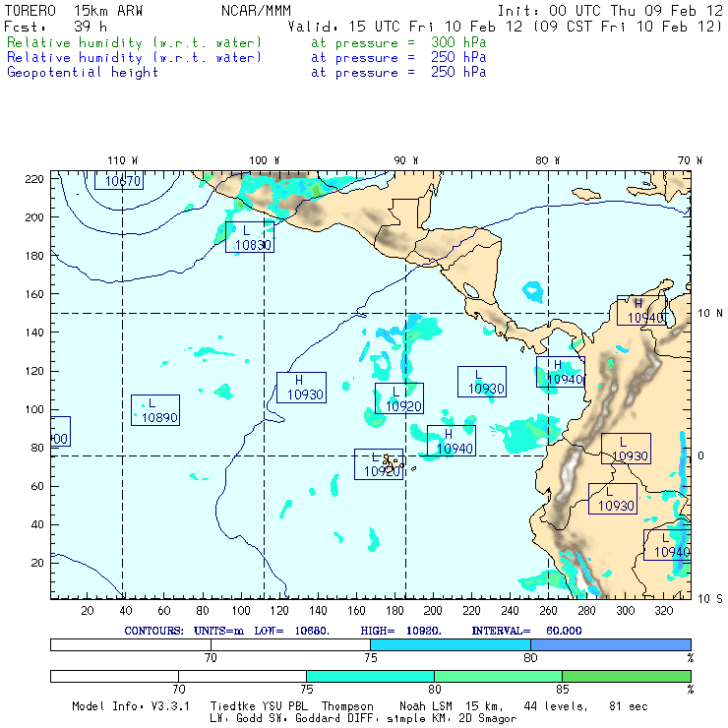Viewport: 728px width, 728px height.
Task: Click the '85' label under lower colorbar
Action: tap(563, 690)
